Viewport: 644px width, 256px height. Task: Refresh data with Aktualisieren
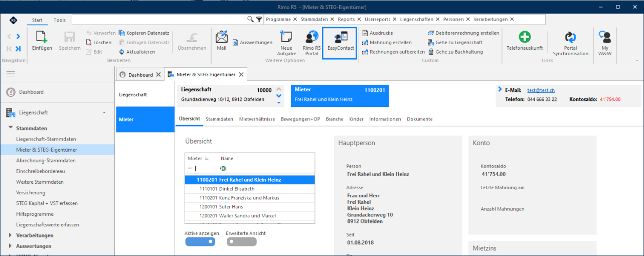coord(137,52)
